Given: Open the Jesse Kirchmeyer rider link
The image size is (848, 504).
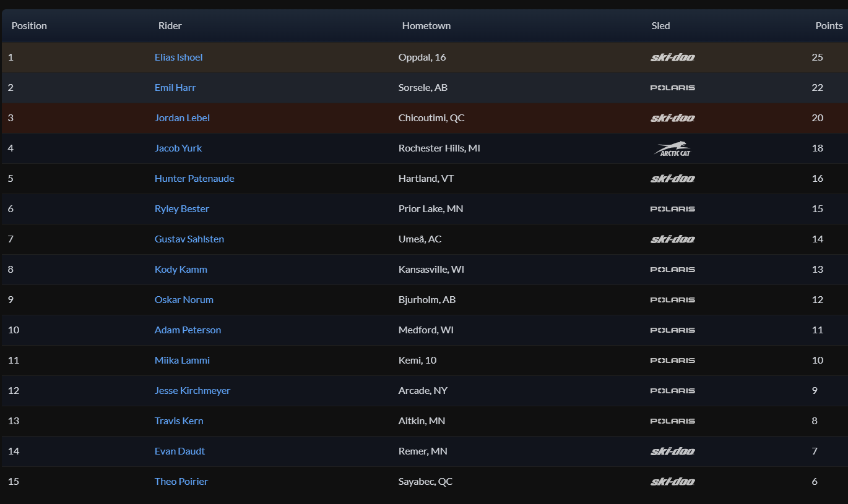Looking at the screenshot, I should click(193, 390).
